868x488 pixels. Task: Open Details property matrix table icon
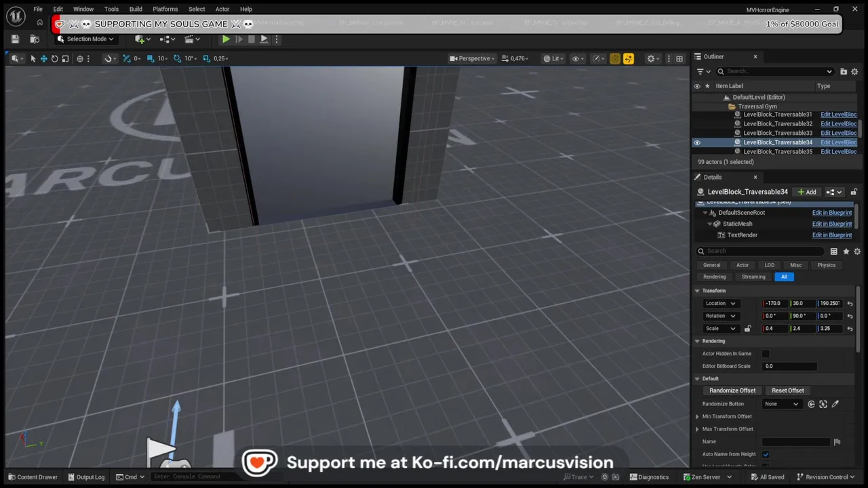pos(833,251)
